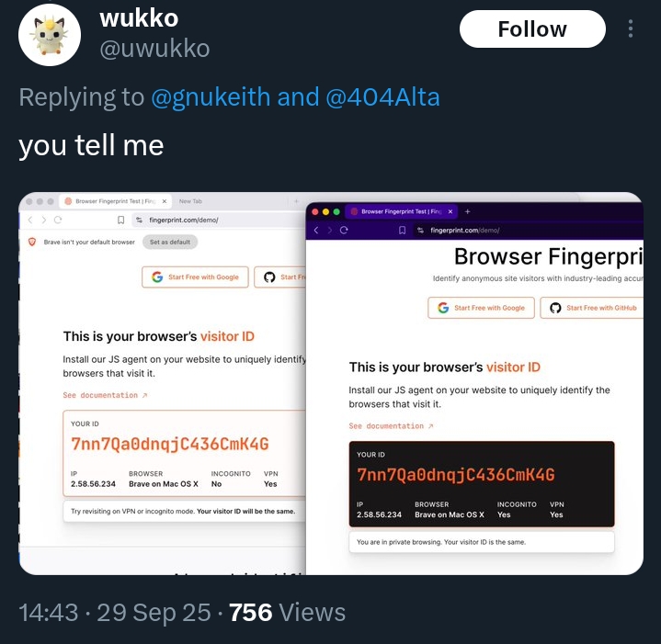Open @404Alta mention link

coord(382,97)
